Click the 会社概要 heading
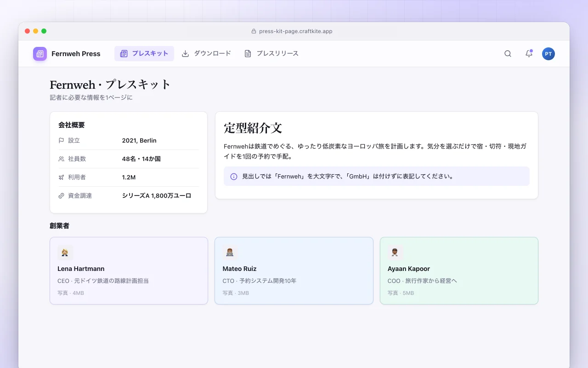The height and width of the screenshot is (368, 588). (x=72, y=125)
